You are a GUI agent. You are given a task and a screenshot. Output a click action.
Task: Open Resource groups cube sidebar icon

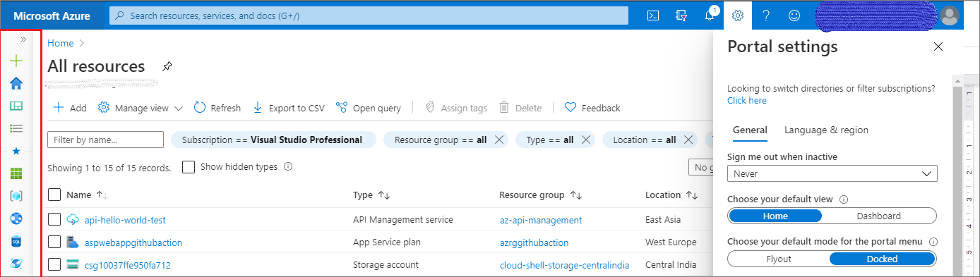point(16,196)
